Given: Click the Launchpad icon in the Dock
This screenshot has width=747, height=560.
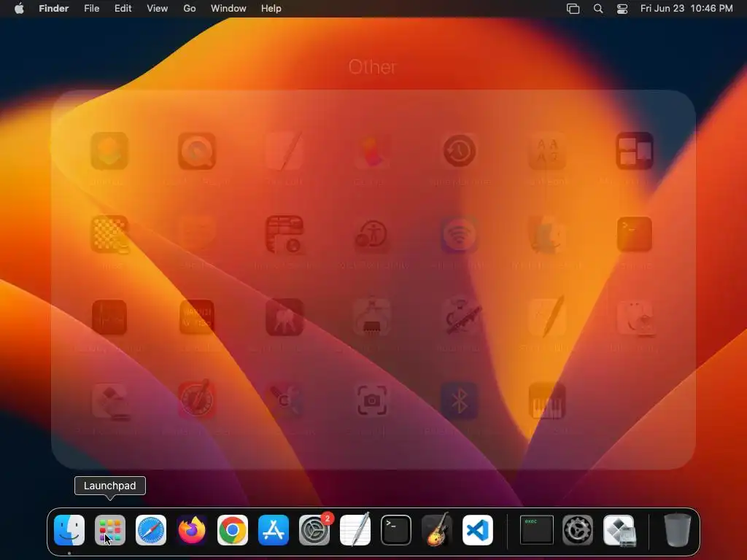Looking at the screenshot, I should (110, 530).
